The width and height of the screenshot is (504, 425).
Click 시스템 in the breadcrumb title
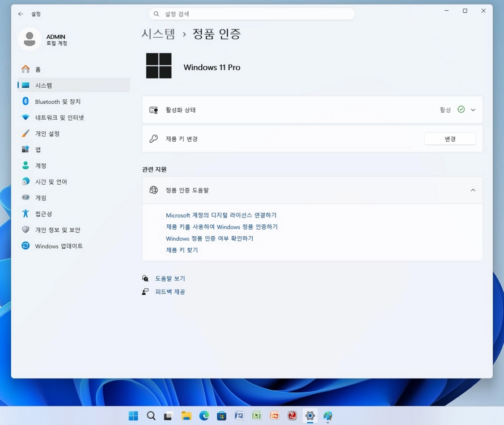point(159,34)
